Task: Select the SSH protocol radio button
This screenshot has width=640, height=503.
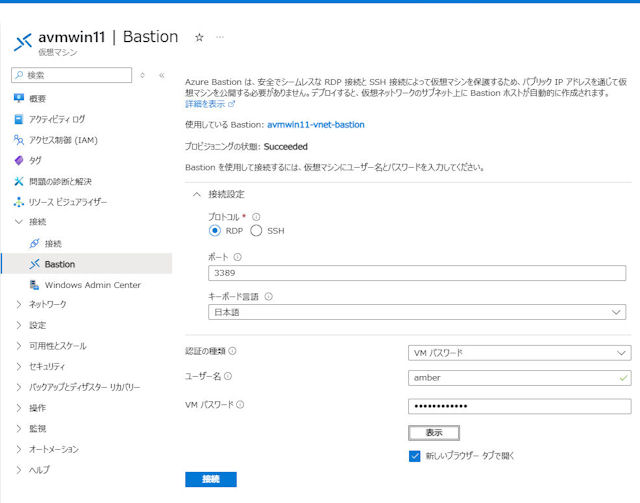Action: pyautogui.click(x=256, y=231)
